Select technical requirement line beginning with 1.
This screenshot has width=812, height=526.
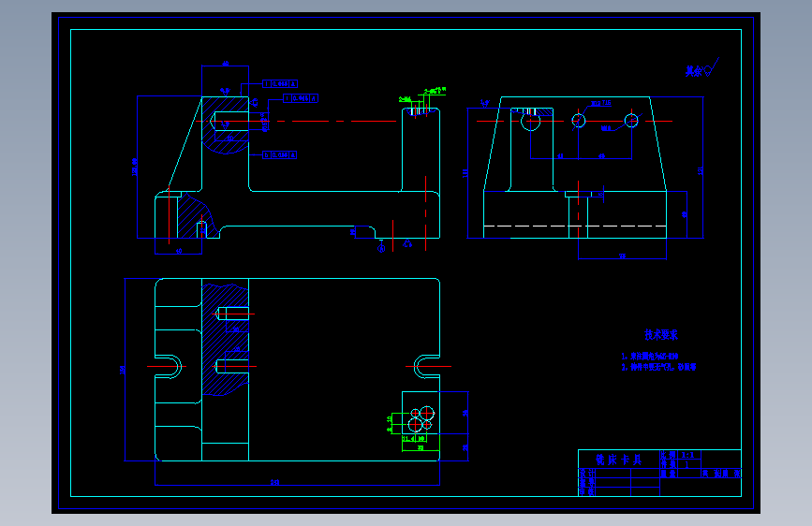click(650, 357)
